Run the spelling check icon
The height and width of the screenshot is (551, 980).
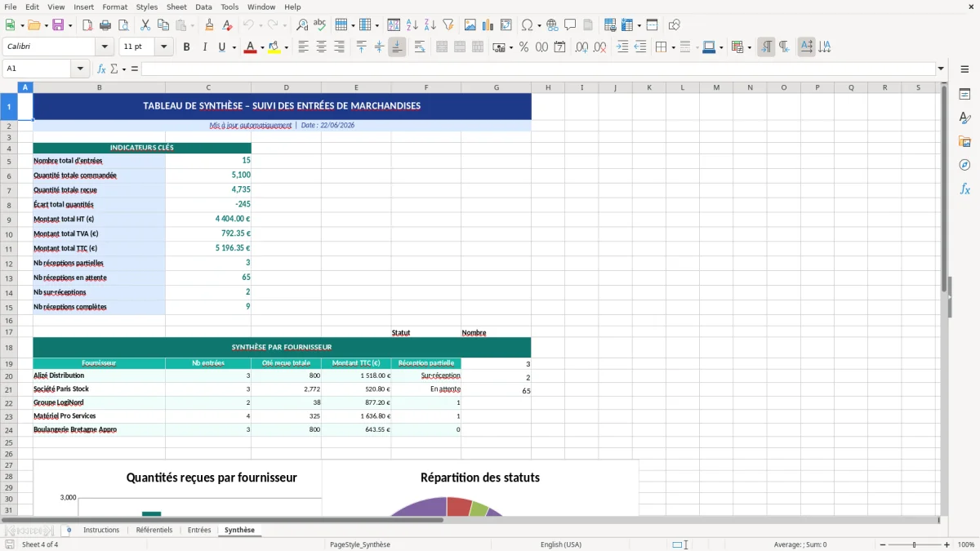[x=320, y=25]
